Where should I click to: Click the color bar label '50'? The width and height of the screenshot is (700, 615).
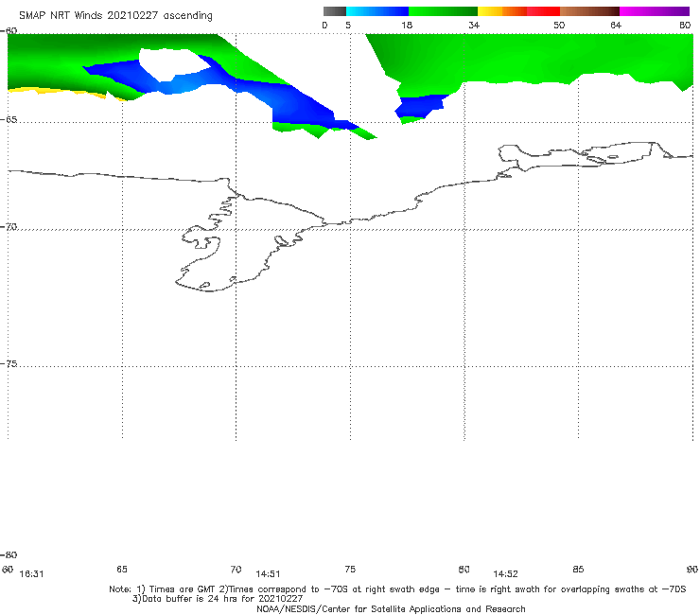pos(559,25)
